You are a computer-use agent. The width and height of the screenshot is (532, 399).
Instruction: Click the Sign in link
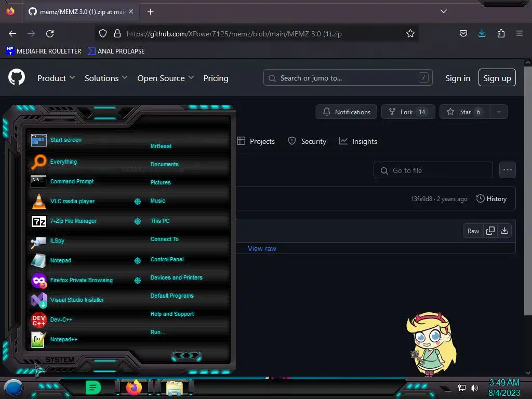click(x=457, y=78)
